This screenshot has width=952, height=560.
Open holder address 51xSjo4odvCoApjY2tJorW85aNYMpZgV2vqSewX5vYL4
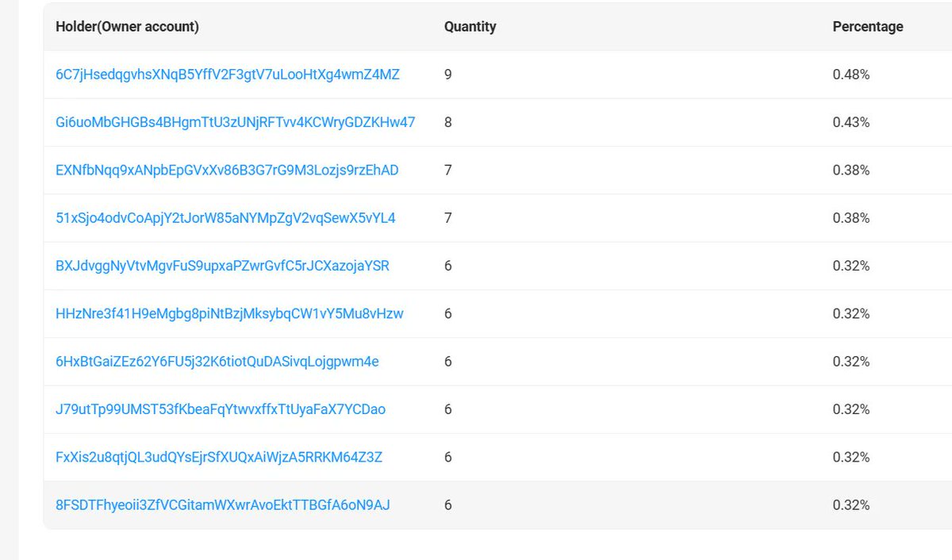point(225,217)
